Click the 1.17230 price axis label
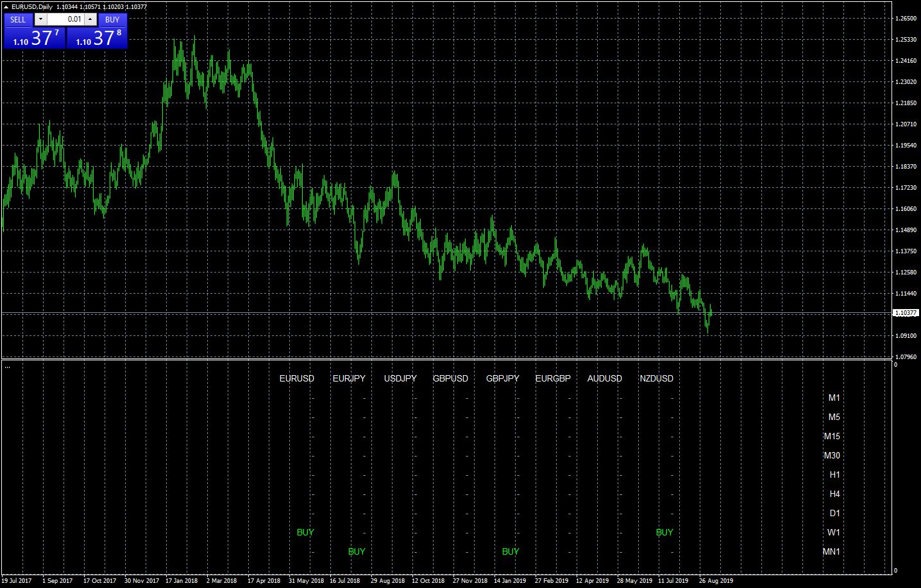Viewport: 921px width, 588px height. pos(906,188)
